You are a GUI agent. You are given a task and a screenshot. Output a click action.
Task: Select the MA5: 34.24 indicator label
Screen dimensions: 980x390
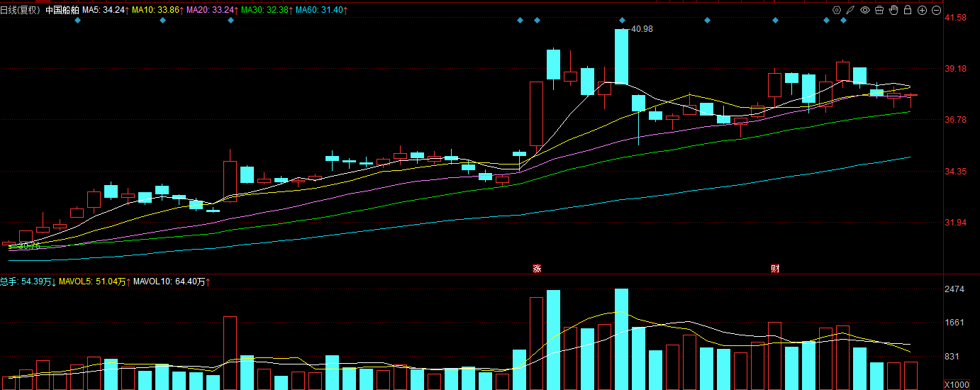[105, 11]
